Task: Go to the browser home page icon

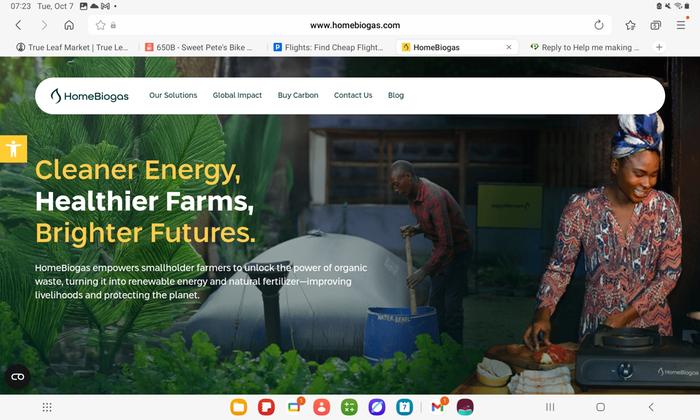Action: [69, 25]
